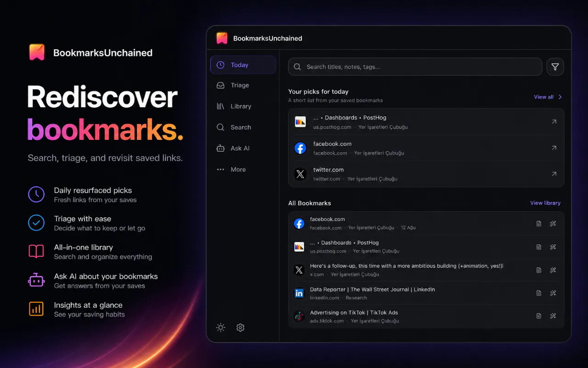The width and height of the screenshot is (588, 368).
Task: Open the facebook.com bookmark title in All Bookmarks
Action: [328, 219]
